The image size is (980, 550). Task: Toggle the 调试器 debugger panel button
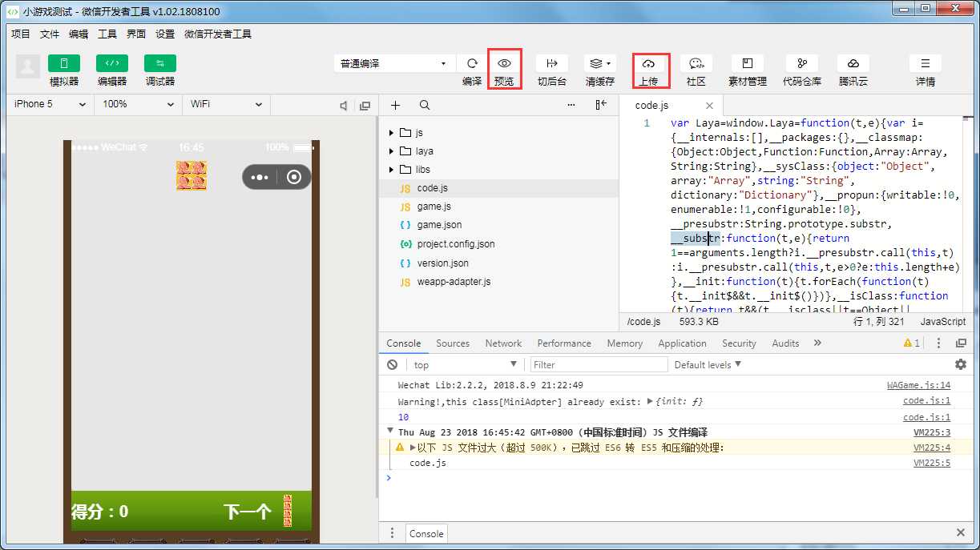[x=160, y=63]
